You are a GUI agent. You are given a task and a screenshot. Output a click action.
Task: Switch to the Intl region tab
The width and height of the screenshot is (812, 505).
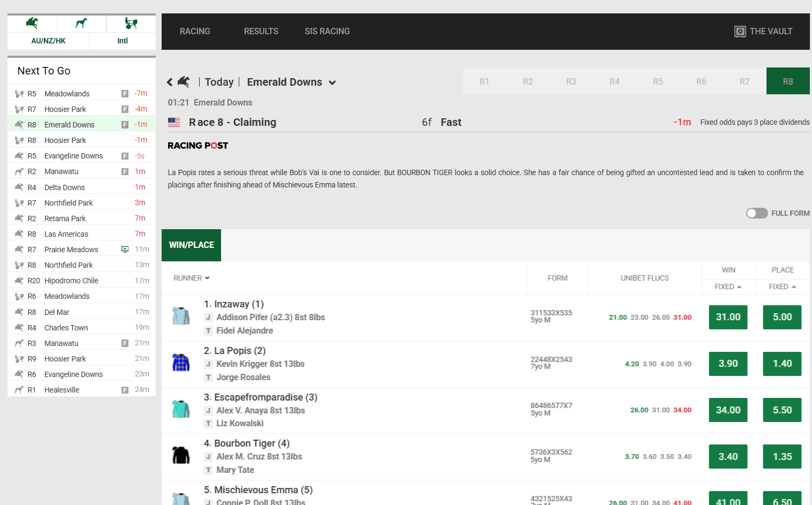123,41
